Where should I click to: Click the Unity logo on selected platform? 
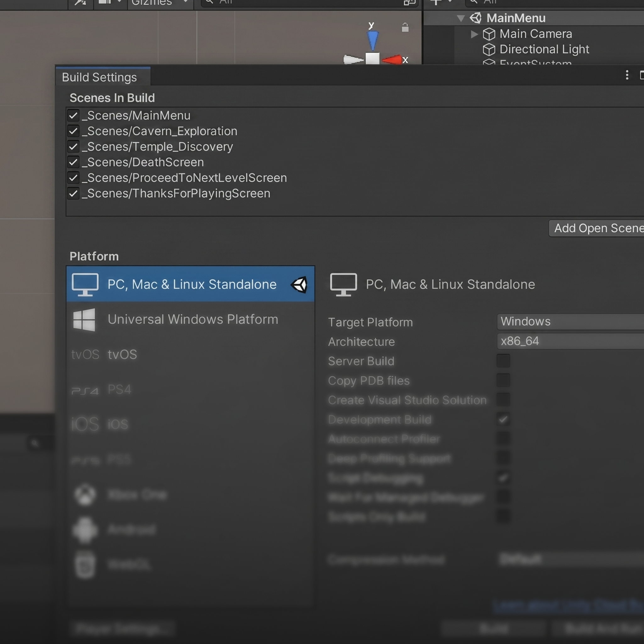pyautogui.click(x=299, y=285)
